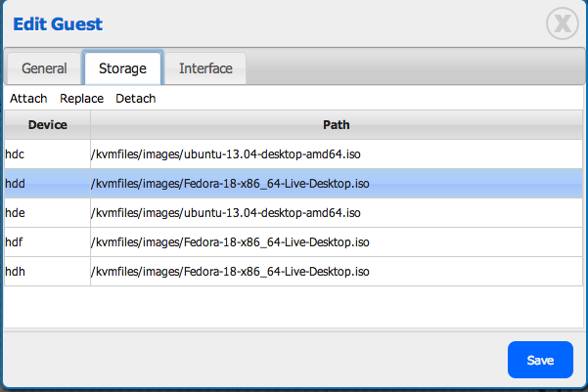Select the hdc device cell
Viewport: 588px width, 392px height.
tap(47, 154)
